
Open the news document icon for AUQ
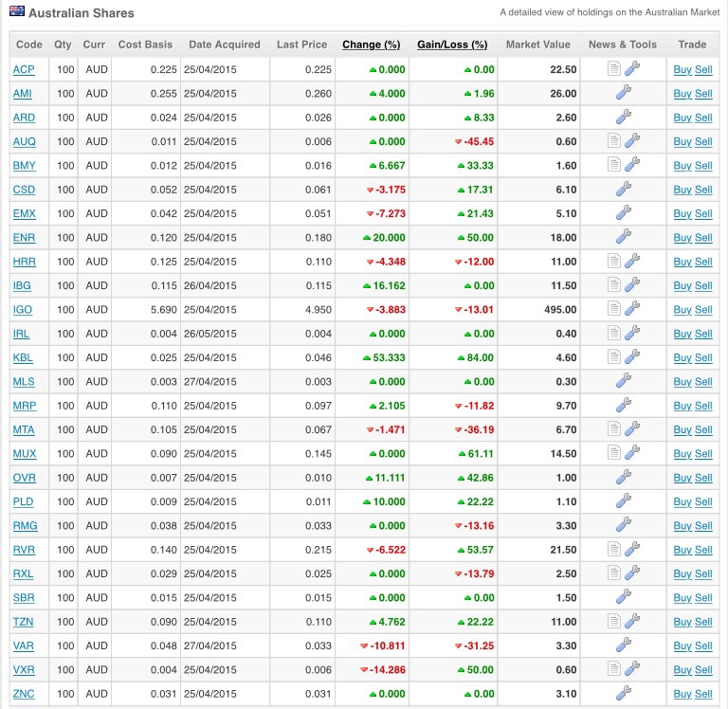tap(614, 140)
